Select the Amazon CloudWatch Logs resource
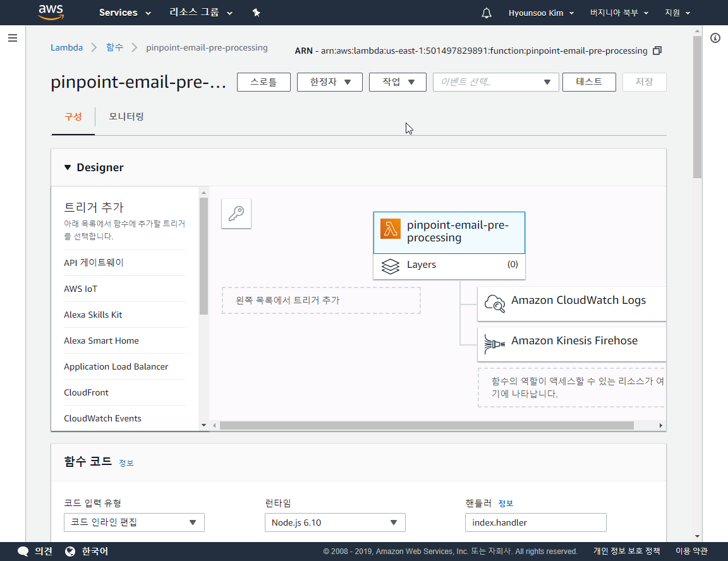This screenshot has height=561, width=728. pos(571,303)
